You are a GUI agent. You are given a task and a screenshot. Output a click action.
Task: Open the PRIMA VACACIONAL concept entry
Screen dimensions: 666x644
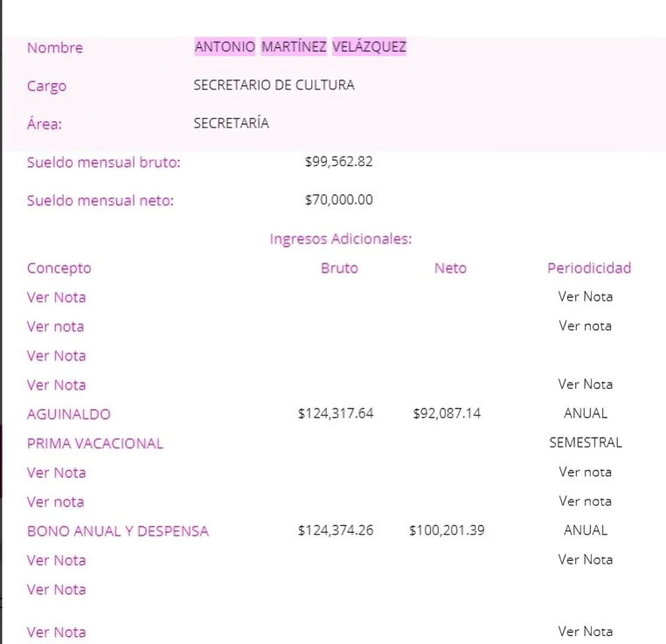pos(95,443)
